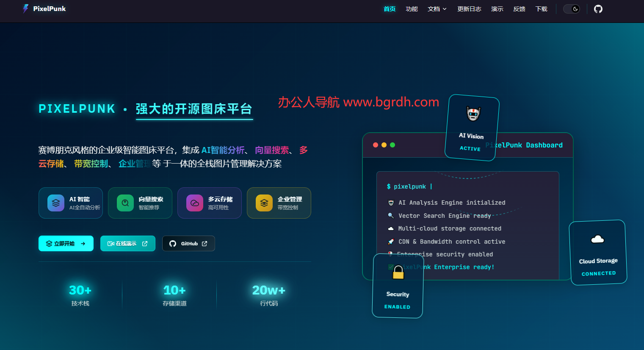The width and height of the screenshot is (644, 350).
Task: Click the ENABLED status on Security card
Action: pyautogui.click(x=397, y=307)
